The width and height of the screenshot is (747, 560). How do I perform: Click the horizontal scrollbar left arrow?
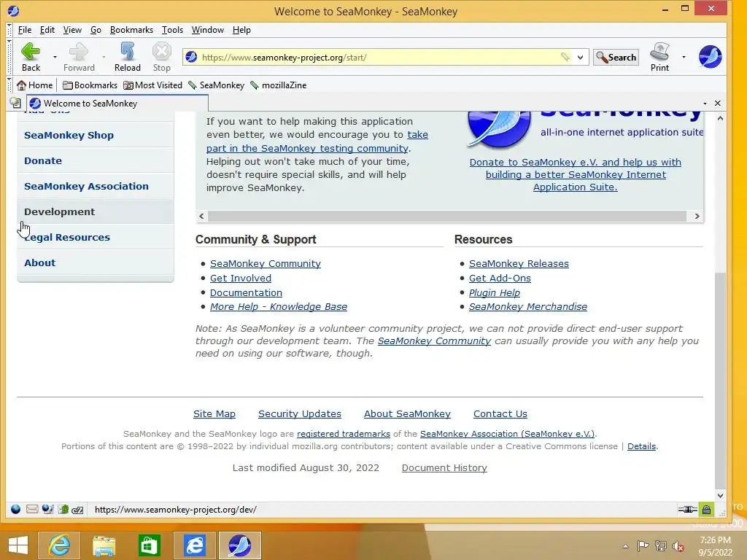click(201, 216)
